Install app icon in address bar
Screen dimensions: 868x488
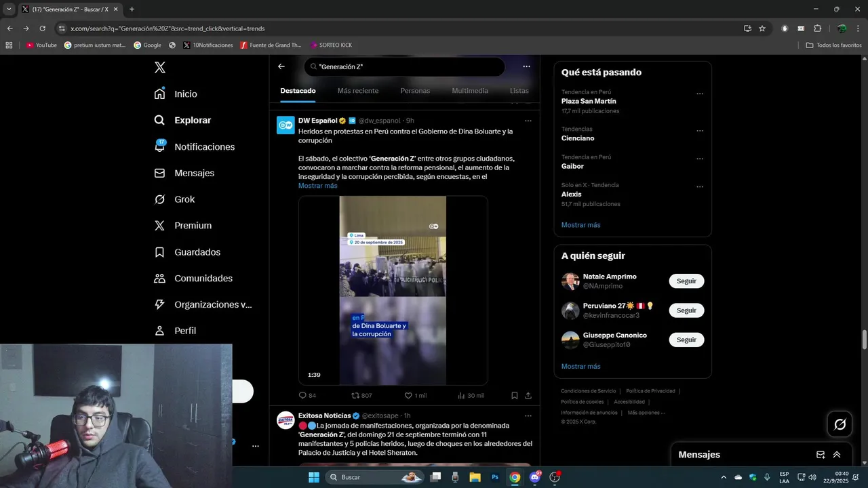coord(747,28)
